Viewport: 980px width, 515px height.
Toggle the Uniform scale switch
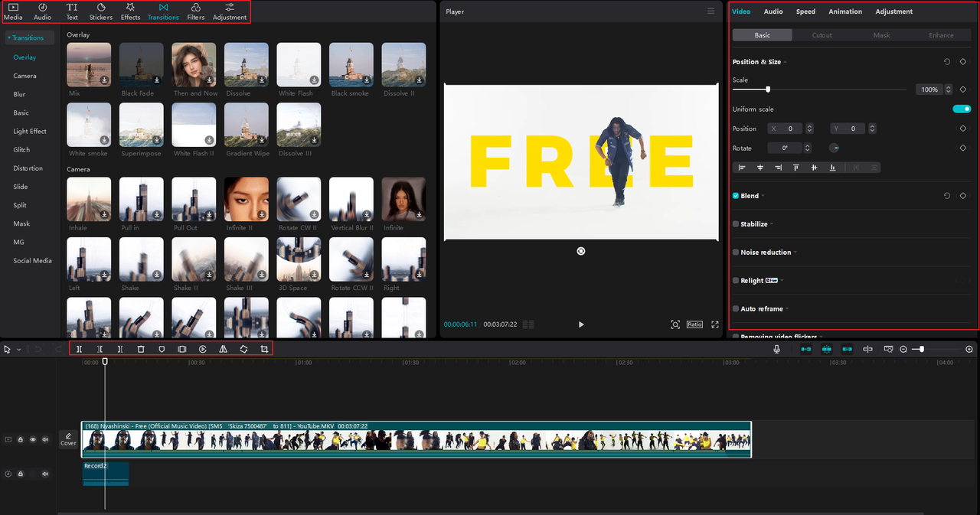pyautogui.click(x=962, y=109)
